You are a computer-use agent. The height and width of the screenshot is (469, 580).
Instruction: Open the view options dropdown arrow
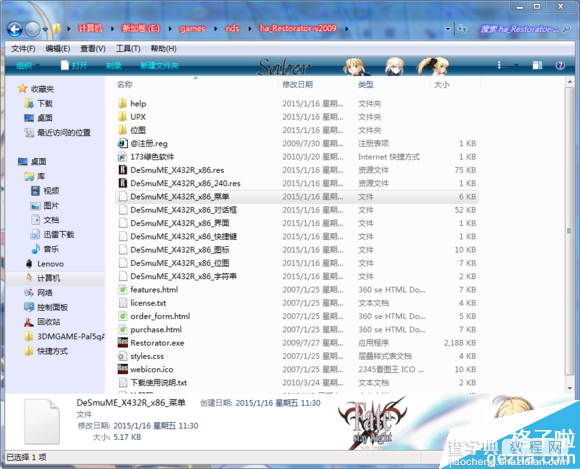point(516,65)
